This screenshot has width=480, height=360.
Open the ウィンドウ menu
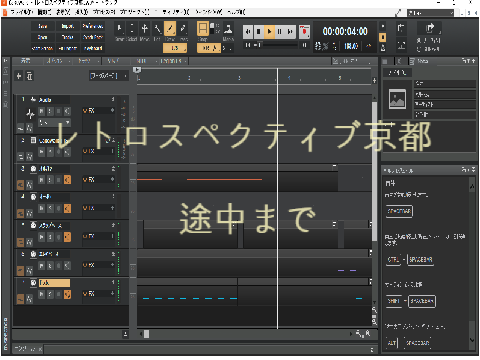click(209, 12)
